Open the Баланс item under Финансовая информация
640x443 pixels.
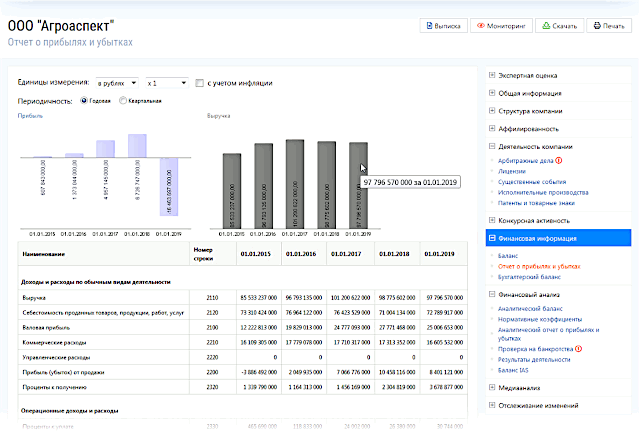[x=508, y=256]
